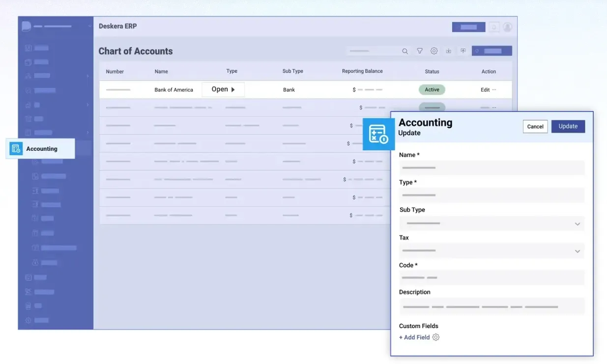The height and width of the screenshot is (364, 607).
Task: Open the filter funnel icon
Action: point(420,51)
